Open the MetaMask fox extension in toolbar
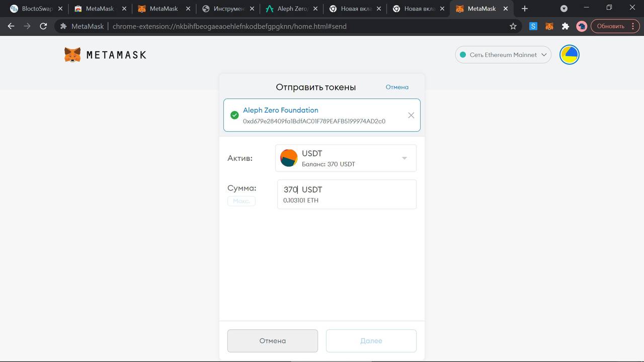The width and height of the screenshot is (644, 362). point(549,26)
